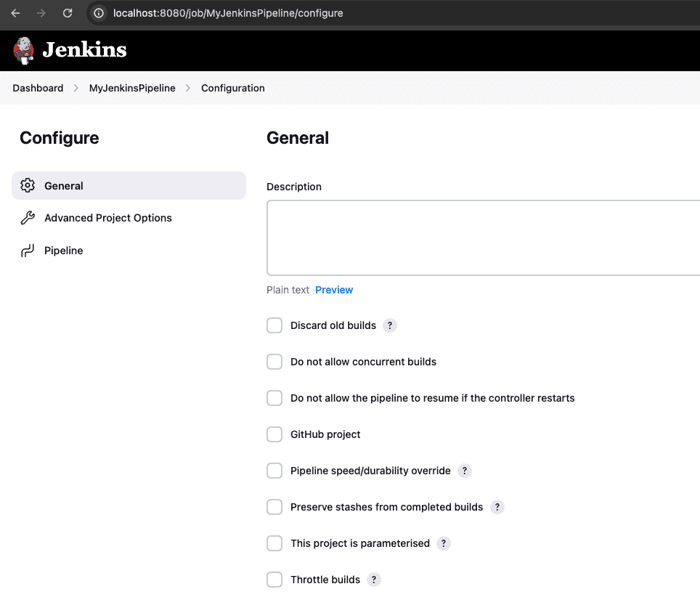Enable the GitHub project checkbox

point(274,434)
